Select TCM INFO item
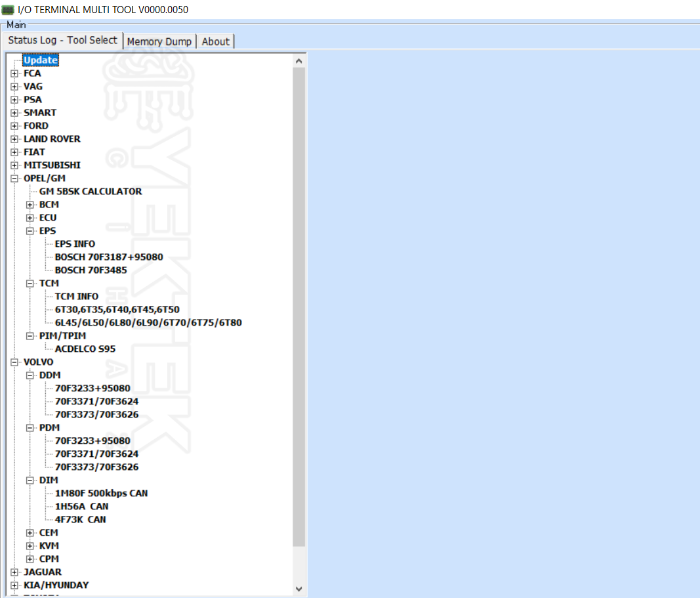The image size is (700, 598). (77, 297)
